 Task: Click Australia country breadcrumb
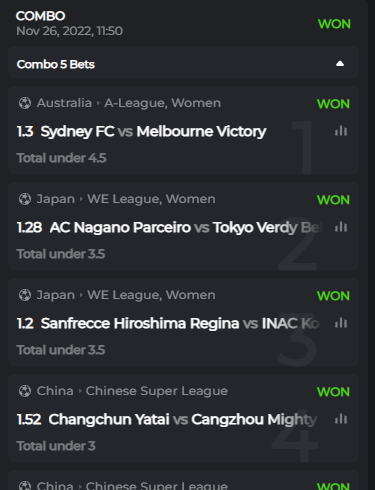point(64,103)
